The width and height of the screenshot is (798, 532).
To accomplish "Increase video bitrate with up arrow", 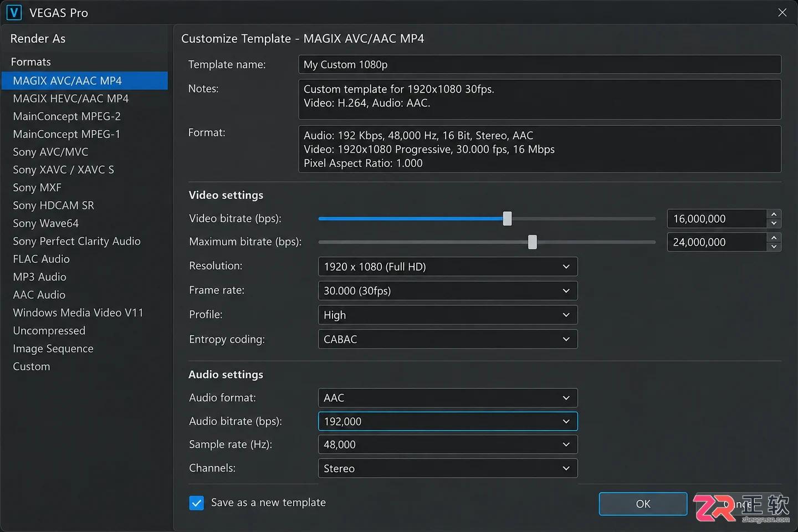I will tap(774, 214).
